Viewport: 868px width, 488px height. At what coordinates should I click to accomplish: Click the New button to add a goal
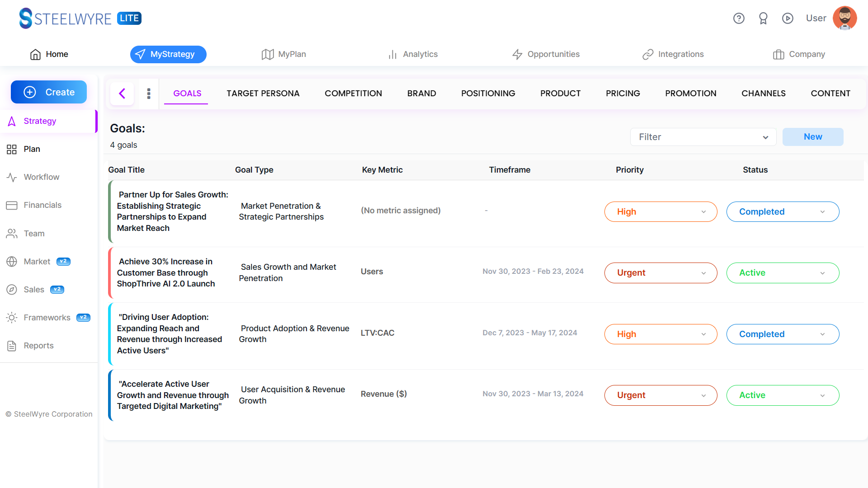812,137
